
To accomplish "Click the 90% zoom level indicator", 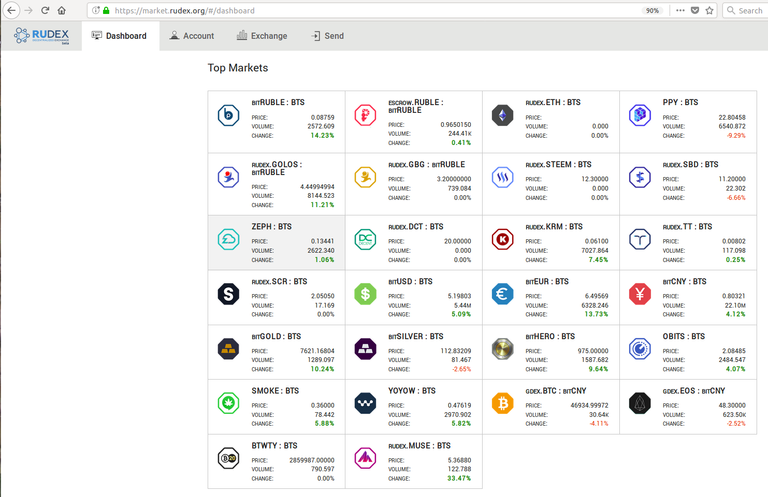I will (x=652, y=10).
